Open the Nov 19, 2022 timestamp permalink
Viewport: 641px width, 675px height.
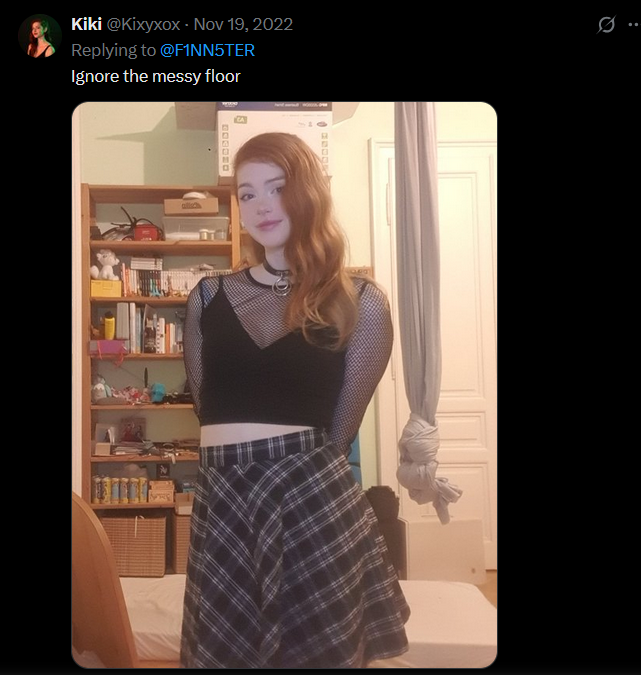pyautogui.click(x=243, y=24)
